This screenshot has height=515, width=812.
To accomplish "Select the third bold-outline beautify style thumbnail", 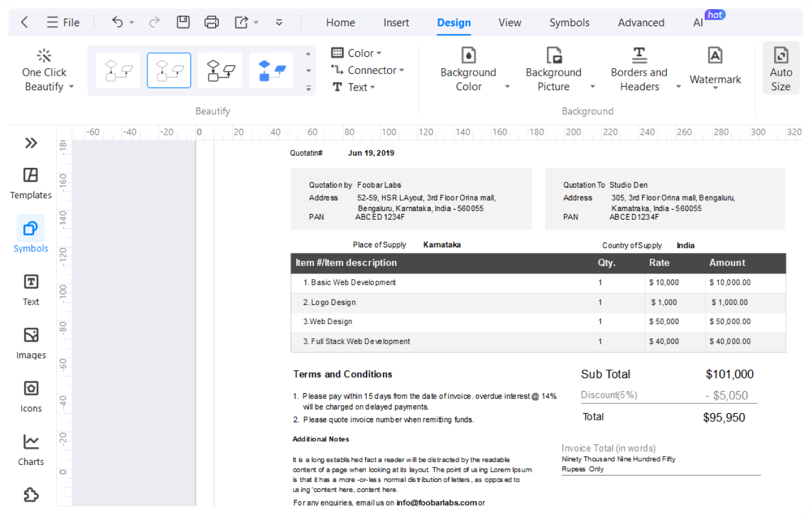I will pos(220,70).
